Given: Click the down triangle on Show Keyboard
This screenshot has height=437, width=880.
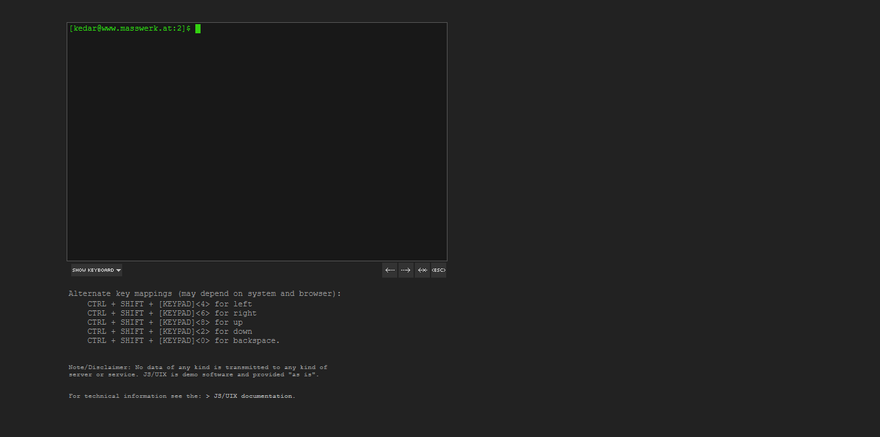Looking at the screenshot, I should point(118,270).
